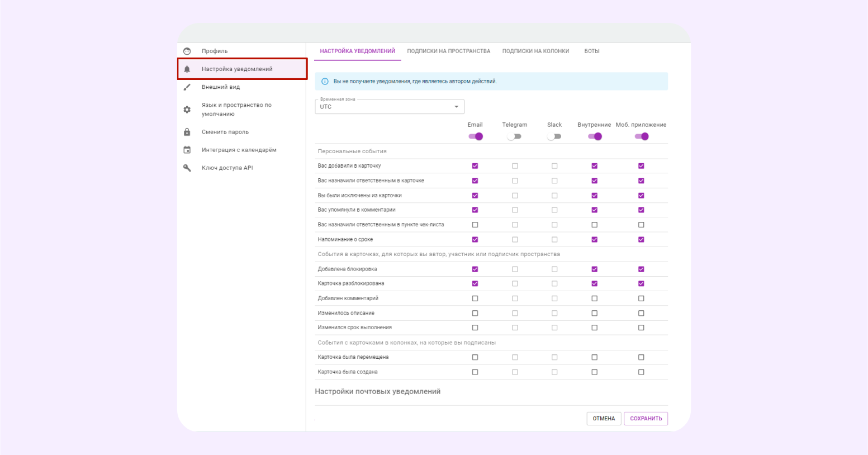Uncheck Email for Вас добавили в карточку
This screenshot has height=455, width=868.
coord(475,166)
